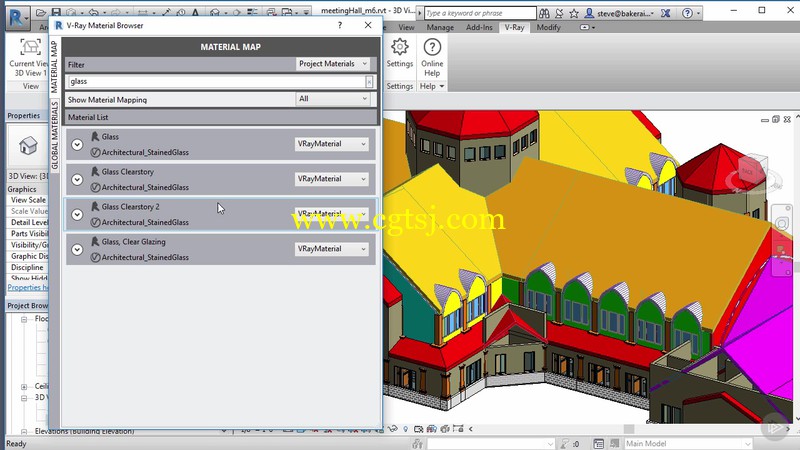
Task: Click the Material List header
Action: [x=221, y=117]
